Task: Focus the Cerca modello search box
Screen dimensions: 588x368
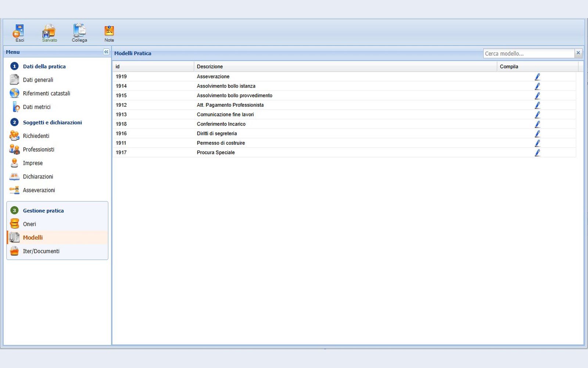Action: [528, 53]
